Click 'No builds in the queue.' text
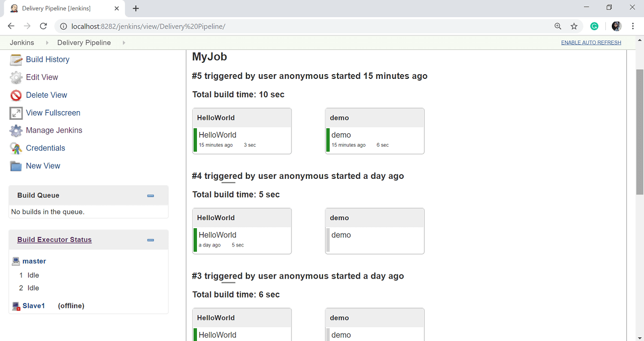The image size is (644, 341). [48, 212]
